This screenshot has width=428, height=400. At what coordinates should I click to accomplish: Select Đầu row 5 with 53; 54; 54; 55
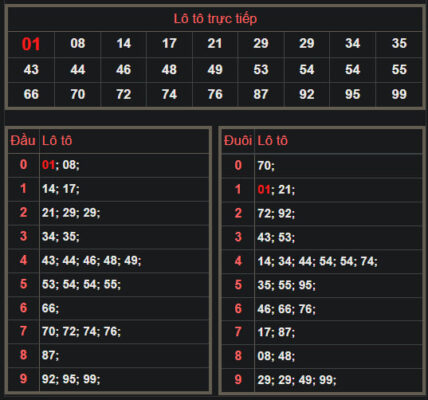click(108, 284)
